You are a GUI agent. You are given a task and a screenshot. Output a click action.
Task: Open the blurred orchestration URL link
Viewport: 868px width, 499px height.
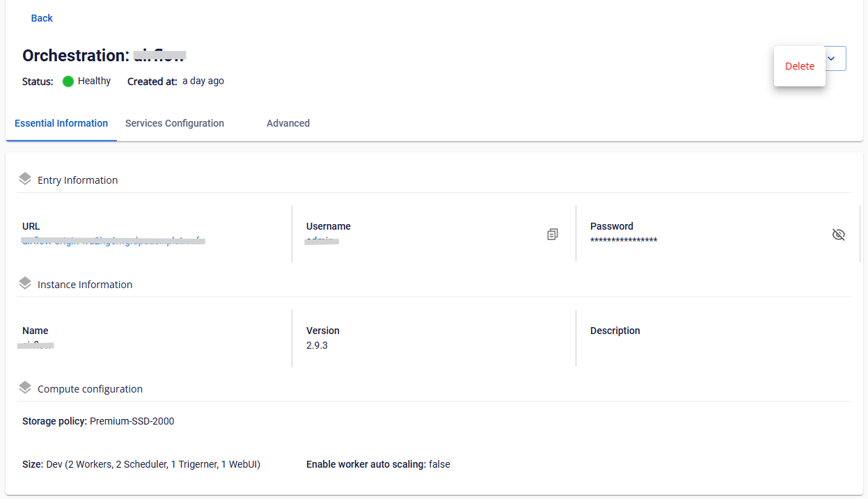[x=113, y=241]
